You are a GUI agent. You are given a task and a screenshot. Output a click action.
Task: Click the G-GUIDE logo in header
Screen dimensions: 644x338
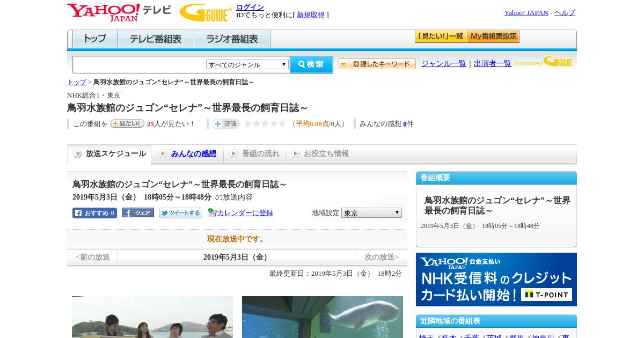pyautogui.click(x=206, y=12)
